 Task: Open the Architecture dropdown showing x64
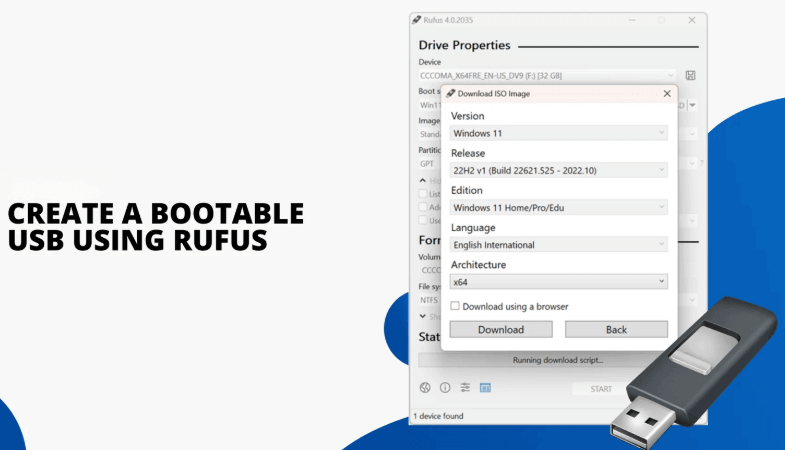[558, 282]
